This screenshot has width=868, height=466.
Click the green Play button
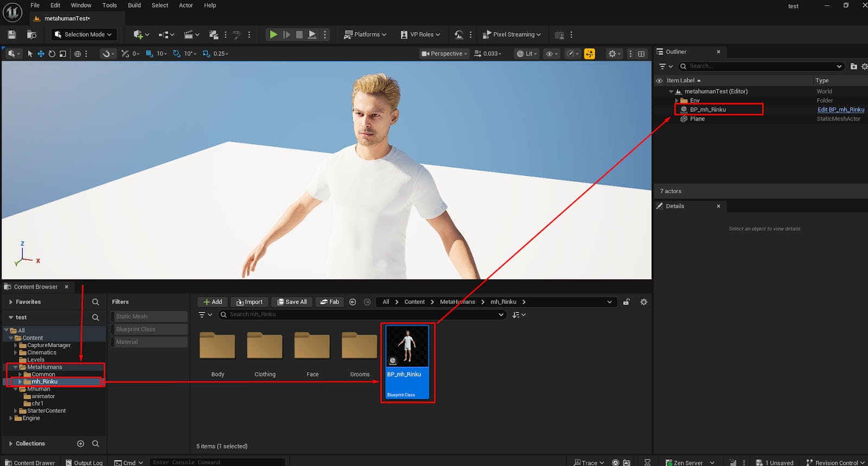coord(273,35)
